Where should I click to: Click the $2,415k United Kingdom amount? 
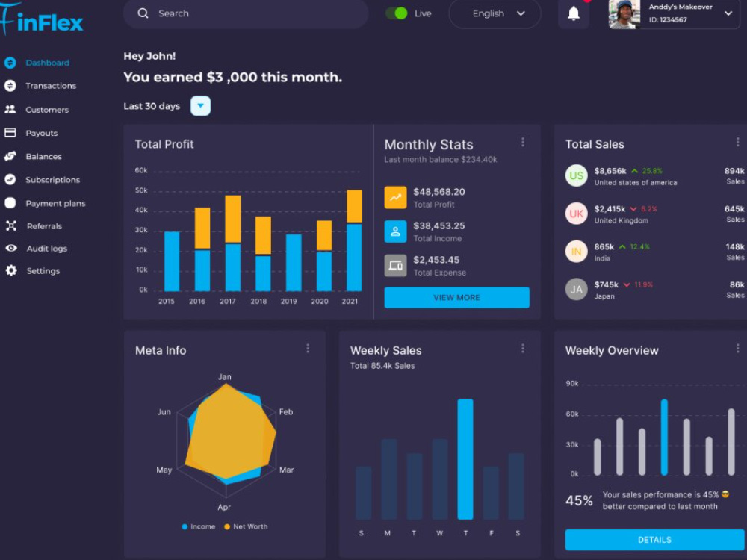[610, 208]
